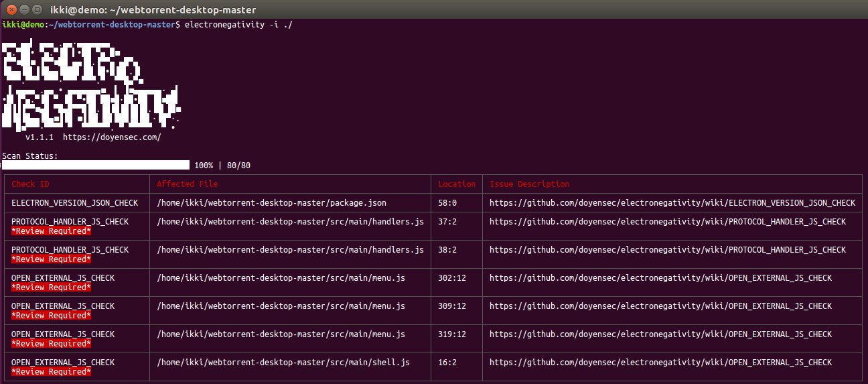868x384 pixels.
Task: Click the menu.js path at location 302:12
Action: [x=281, y=278]
